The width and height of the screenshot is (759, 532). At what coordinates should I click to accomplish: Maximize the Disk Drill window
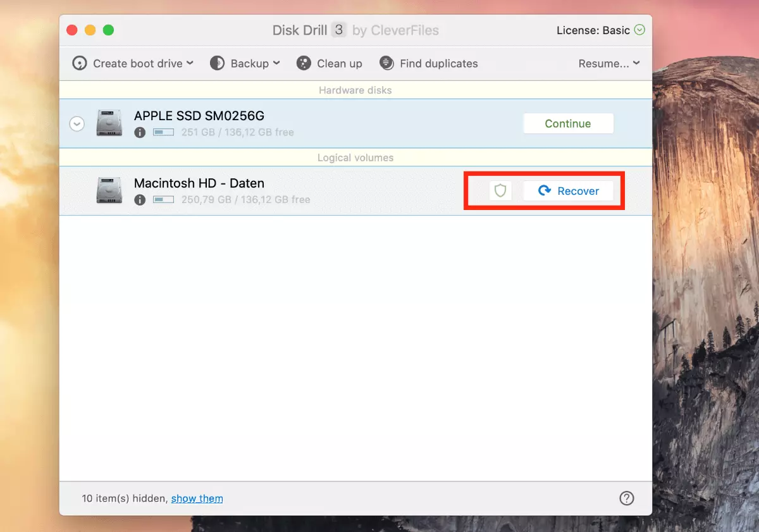click(108, 30)
